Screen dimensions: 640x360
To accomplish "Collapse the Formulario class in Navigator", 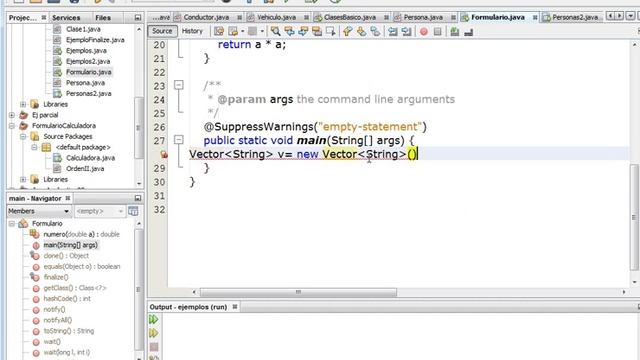I will (12, 224).
